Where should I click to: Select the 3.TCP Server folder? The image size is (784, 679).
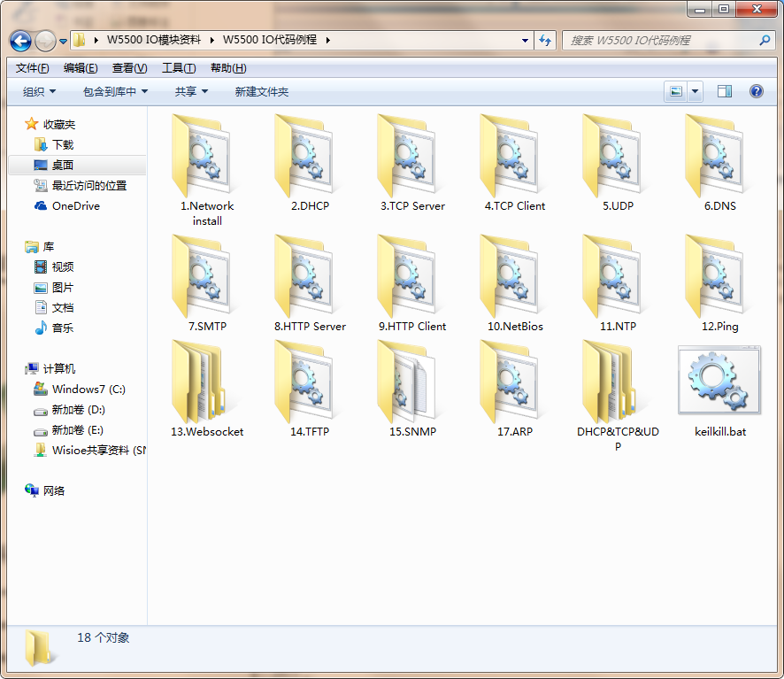point(412,163)
